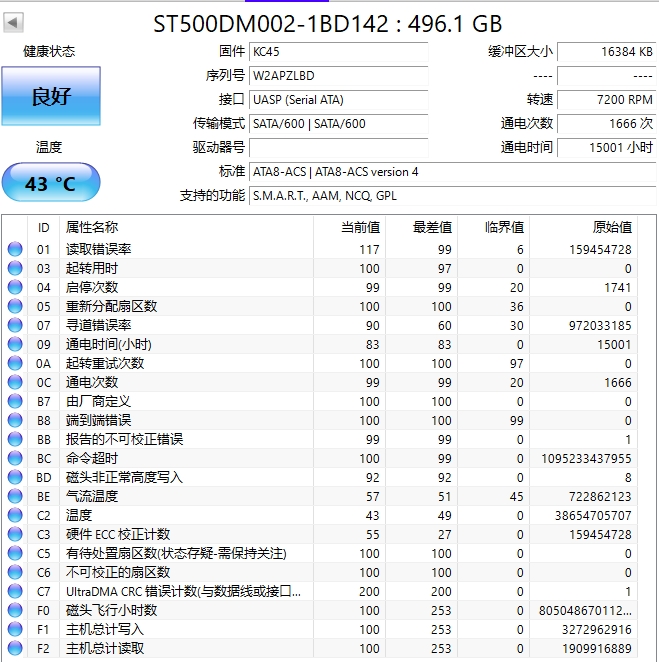Click status circle for C2 温度
This screenshot has width=659, height=662.
coord(15,515)
